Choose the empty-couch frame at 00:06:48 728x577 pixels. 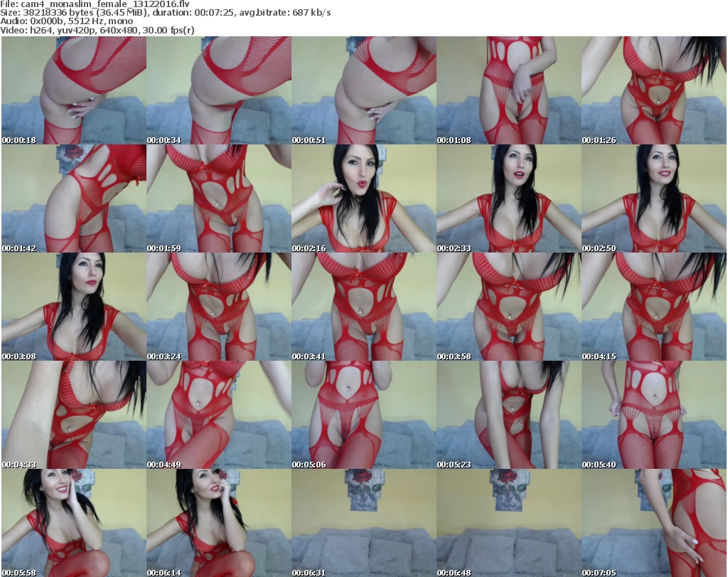coord(508,523)
